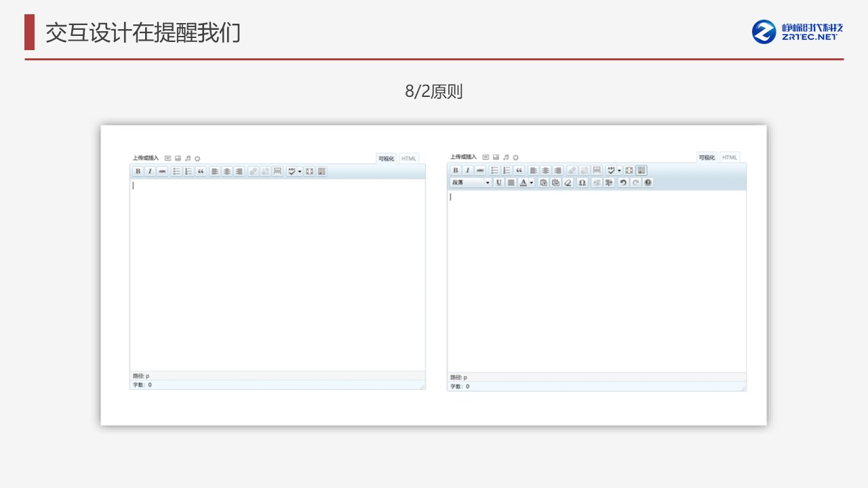Insert bulleted list in the left editor
868x488 pixels.
(x=176, y=171)
